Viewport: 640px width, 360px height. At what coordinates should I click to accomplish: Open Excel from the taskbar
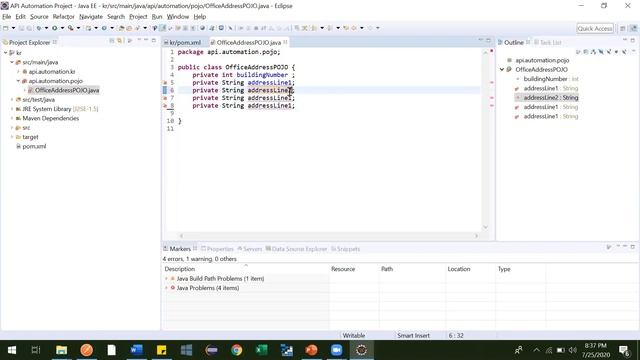(261, 350)
